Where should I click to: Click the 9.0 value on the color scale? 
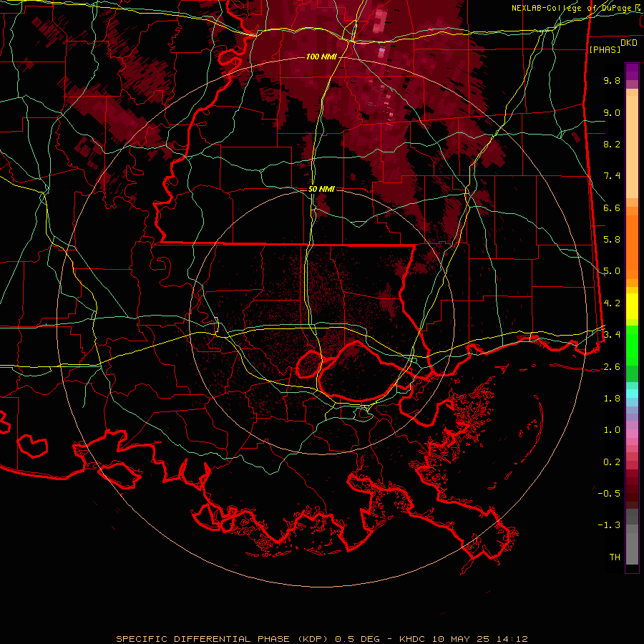(x=612, y=112)
